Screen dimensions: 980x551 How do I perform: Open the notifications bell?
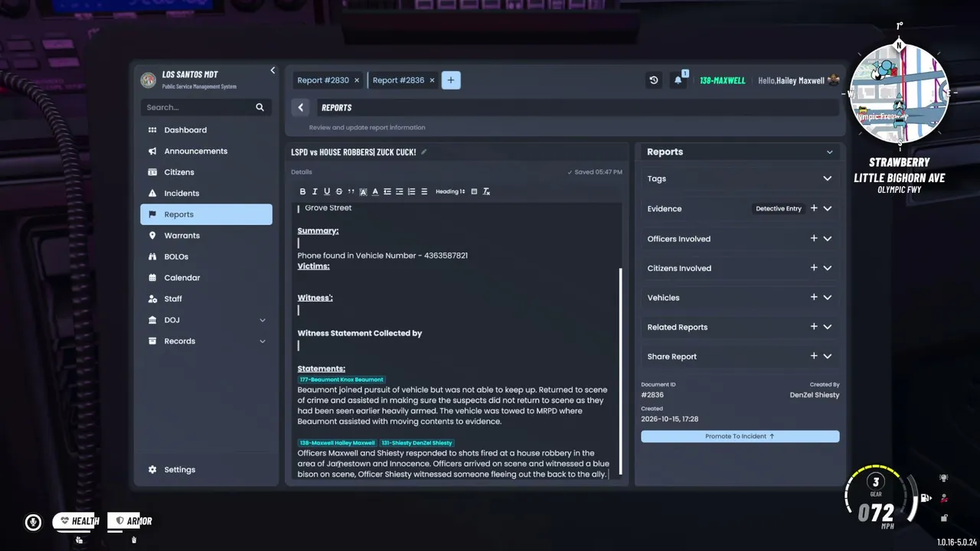tap(678, 80)
